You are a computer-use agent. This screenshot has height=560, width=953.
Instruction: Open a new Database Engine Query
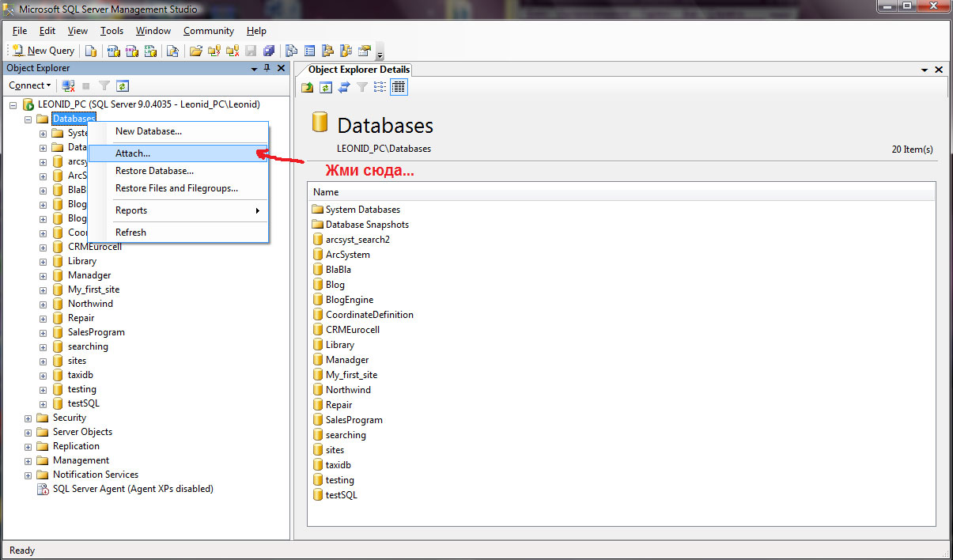(91, 51)
